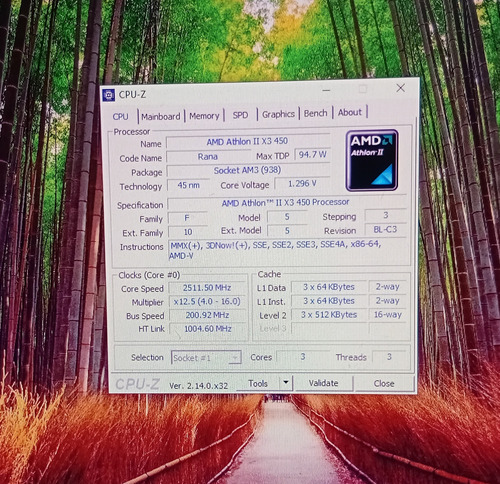Viewport: 500px width, 484px height.
Task: Click the Threads value field
Action: (x=389, y=357)
